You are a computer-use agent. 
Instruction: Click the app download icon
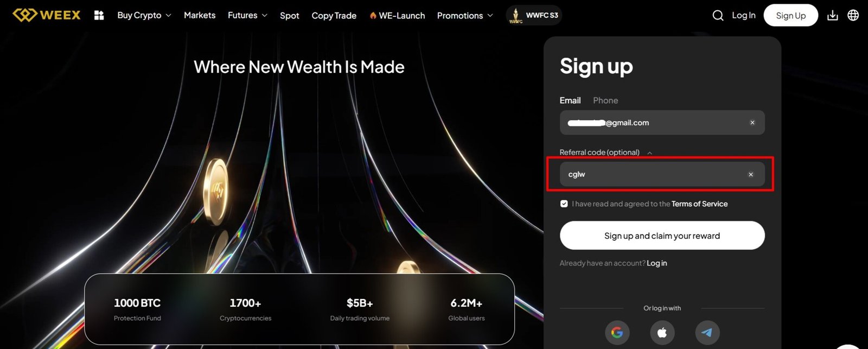coord(832,15)
